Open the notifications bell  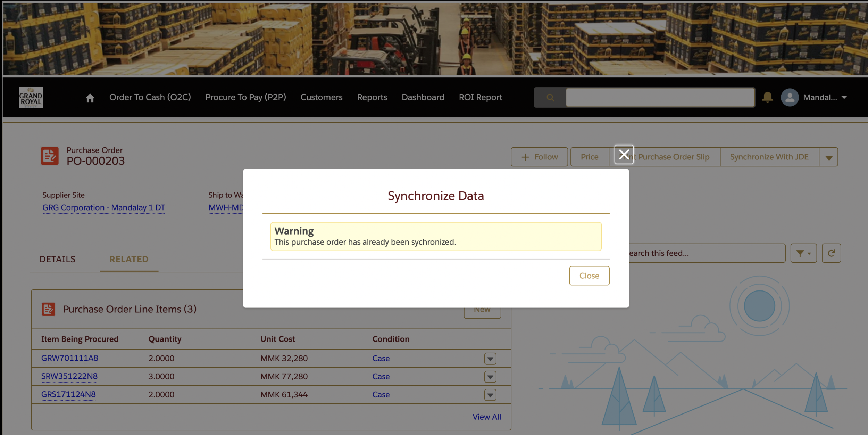[767, 97]
